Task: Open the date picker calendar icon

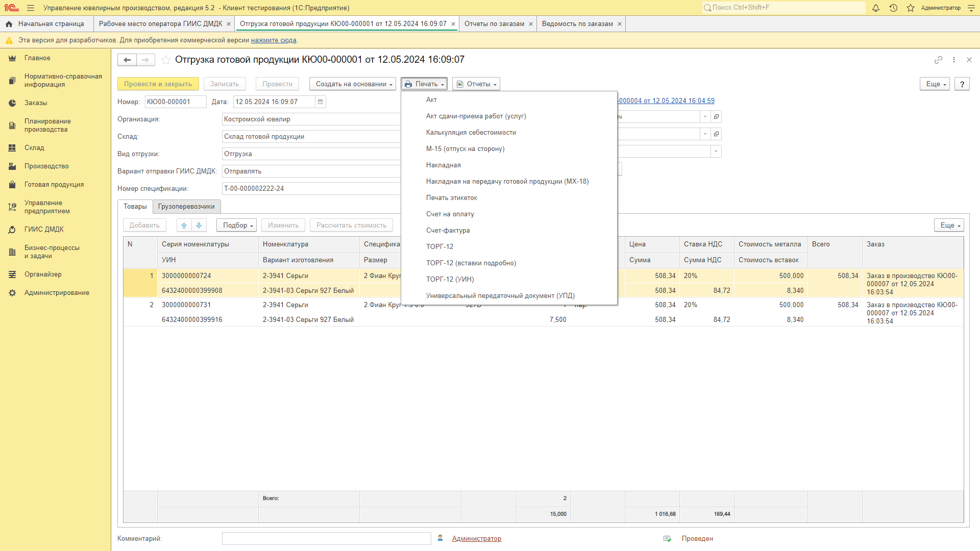Action: pos(320,102)
